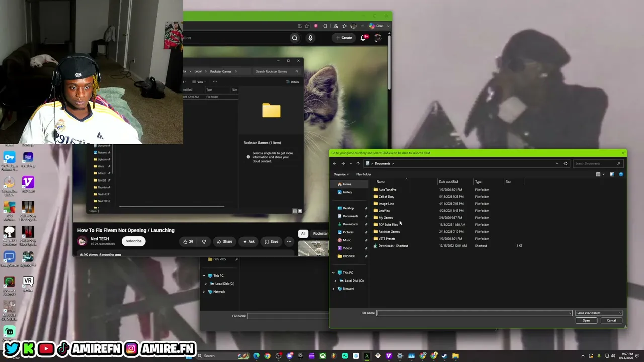Open help in the file dialog

coord(621,174)
